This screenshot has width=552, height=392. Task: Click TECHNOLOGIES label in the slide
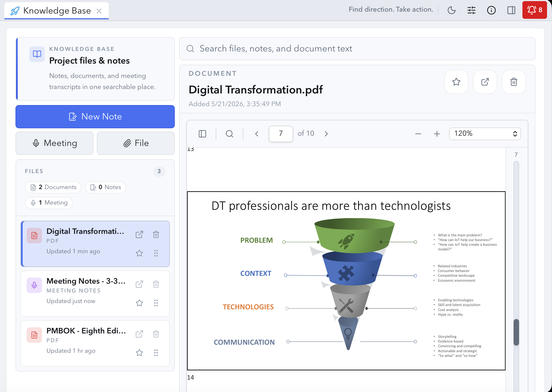click(x=248, y=307)
